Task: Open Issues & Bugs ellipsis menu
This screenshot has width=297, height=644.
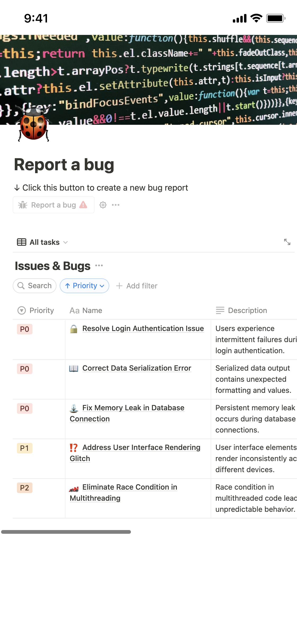Action: coord(99,265)
